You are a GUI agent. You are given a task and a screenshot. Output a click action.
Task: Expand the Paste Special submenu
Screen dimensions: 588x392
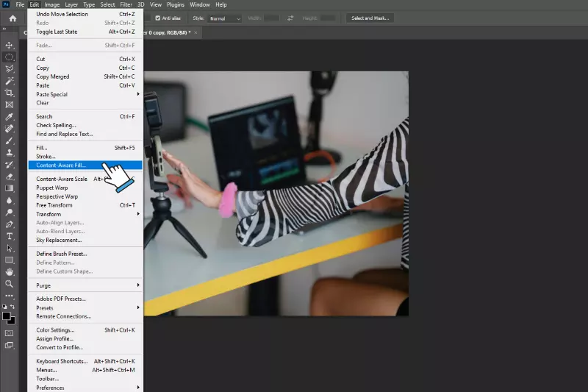pos(85,94)
